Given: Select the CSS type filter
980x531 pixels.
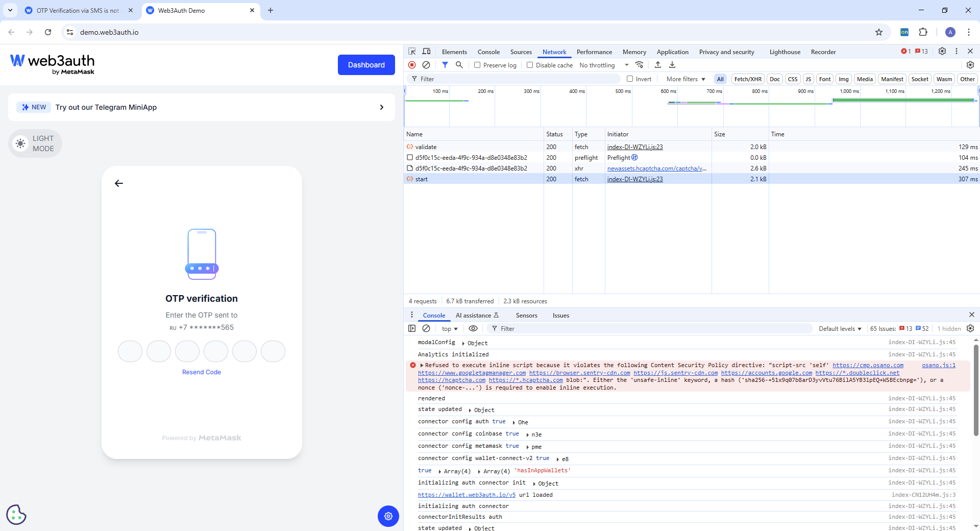Looking at the screenshot, I should pos(793,79).
